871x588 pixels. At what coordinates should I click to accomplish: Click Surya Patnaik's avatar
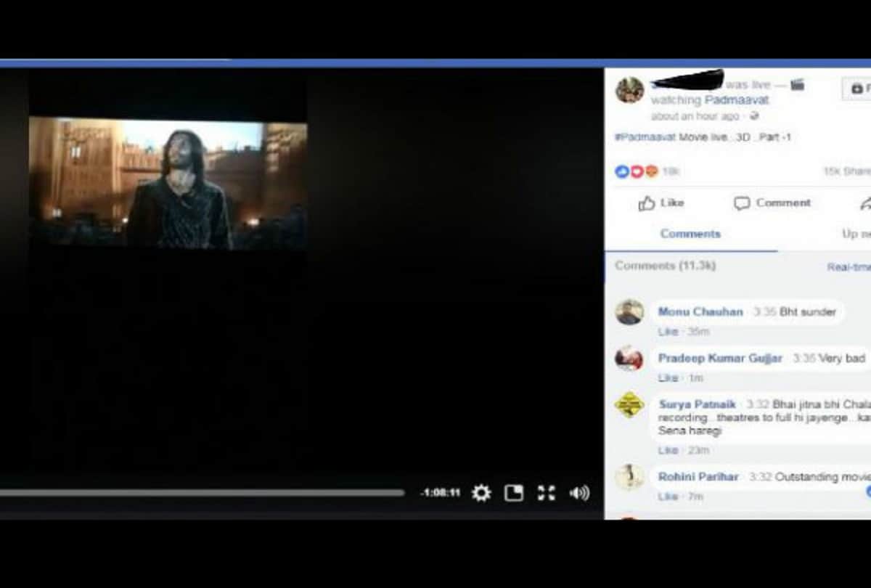pyautogui.click(x=629, y=405)
